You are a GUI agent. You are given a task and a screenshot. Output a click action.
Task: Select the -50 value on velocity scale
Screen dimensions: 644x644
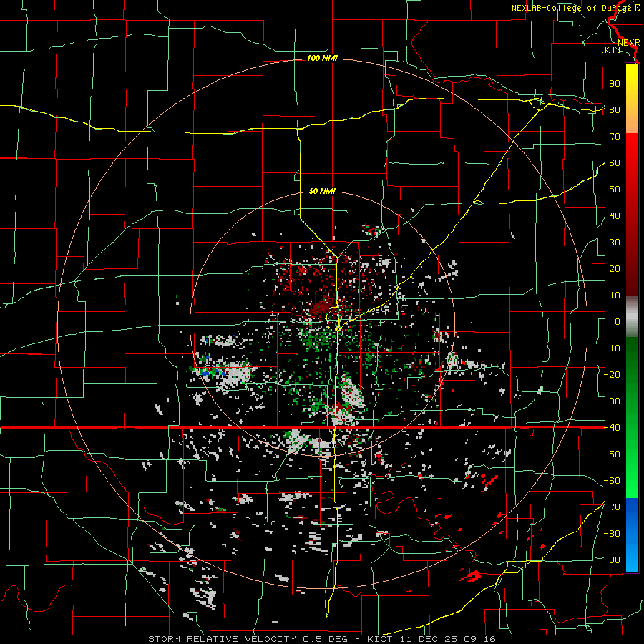point(612,454)
